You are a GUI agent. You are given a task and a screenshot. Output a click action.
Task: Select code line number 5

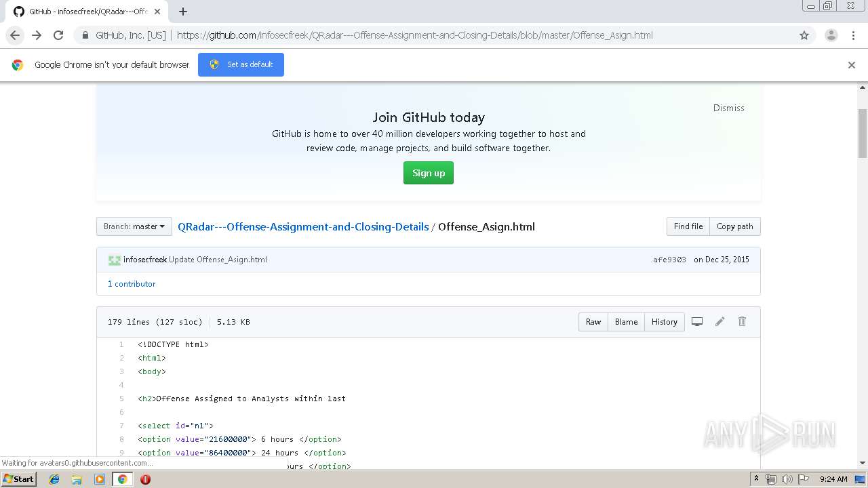pos(121,399)
